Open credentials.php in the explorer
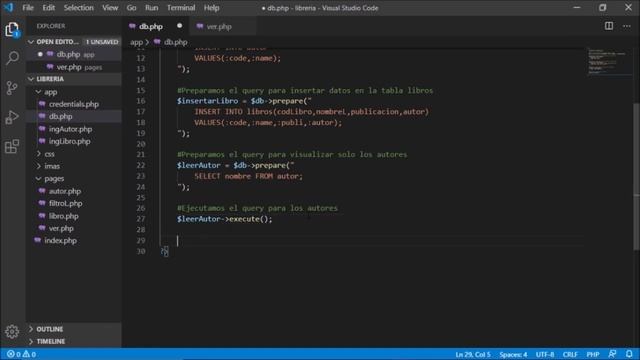The width and height of the screenshot is (640, 360). (74, 104)
